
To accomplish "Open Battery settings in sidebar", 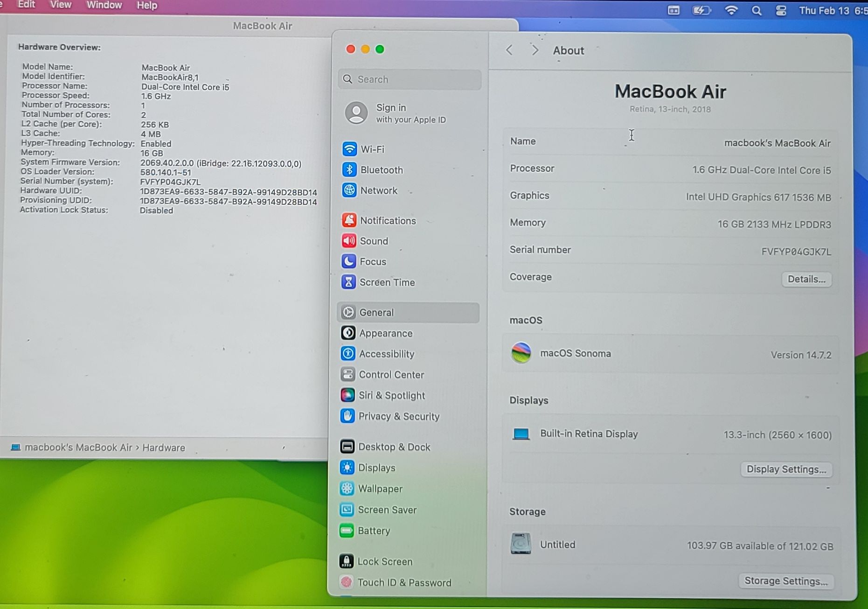I will click(x=373, y=531).
